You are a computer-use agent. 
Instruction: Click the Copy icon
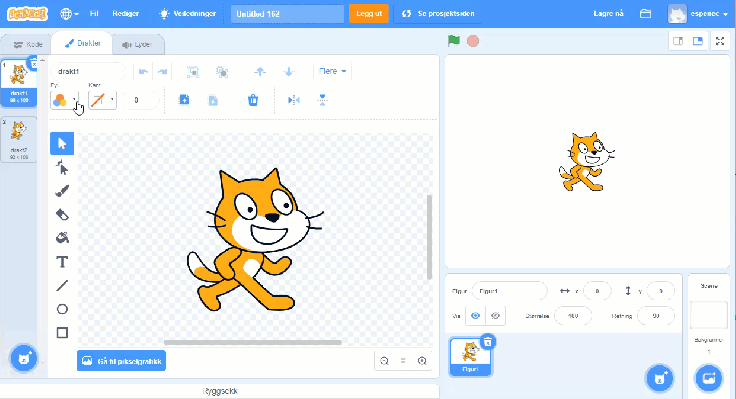pyautogui.click(x=184, y=100)
